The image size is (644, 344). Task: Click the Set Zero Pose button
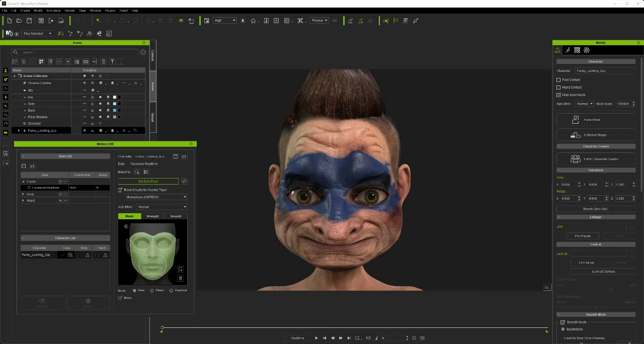point(148,181)
